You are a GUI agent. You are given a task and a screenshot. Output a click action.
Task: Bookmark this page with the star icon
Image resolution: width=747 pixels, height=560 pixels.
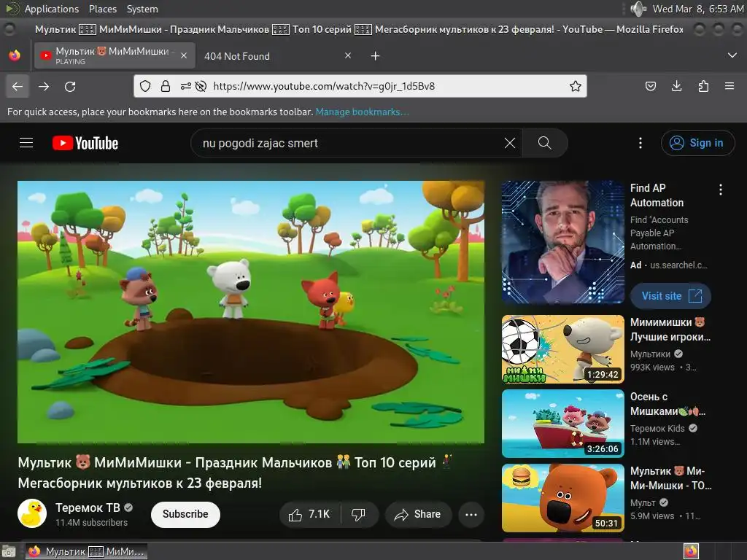coord(575,86)
